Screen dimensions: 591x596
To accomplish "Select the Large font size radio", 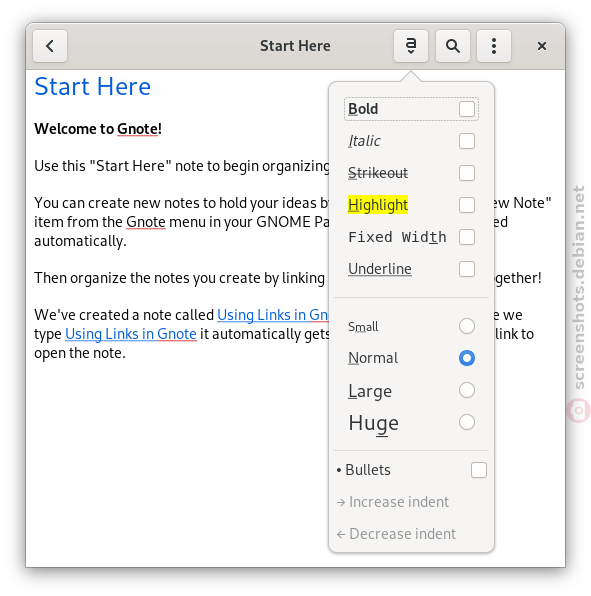I will coord(466,390).
